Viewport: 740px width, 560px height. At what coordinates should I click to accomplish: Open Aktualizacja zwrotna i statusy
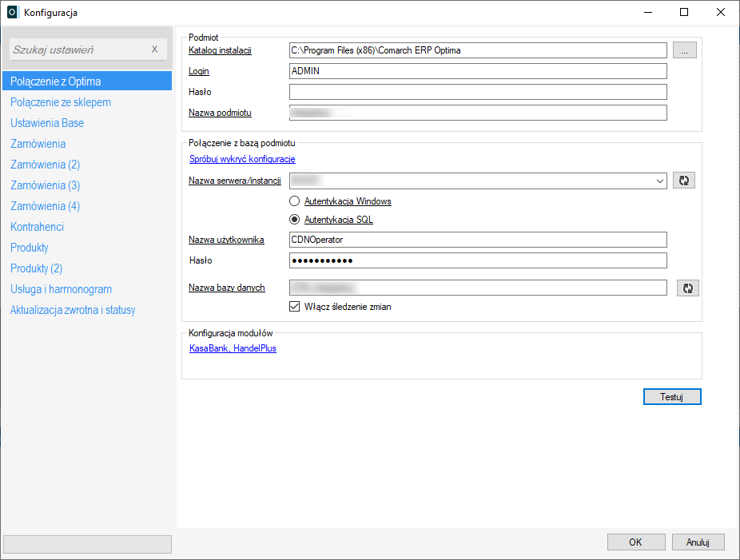point(73,310)
